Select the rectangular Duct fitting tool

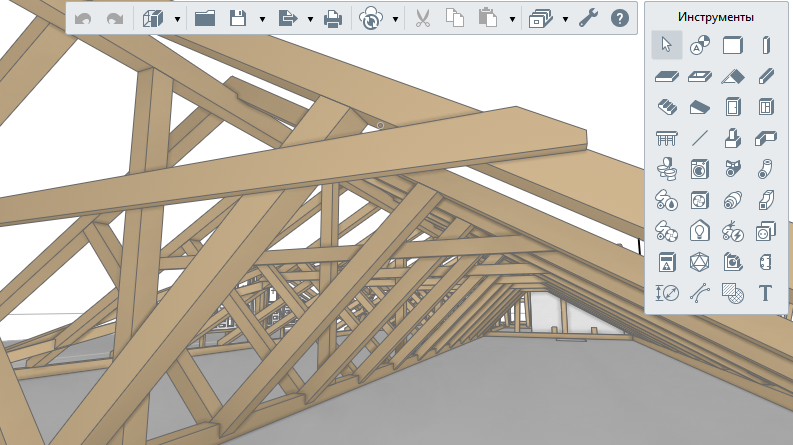(x=766, y=200)
